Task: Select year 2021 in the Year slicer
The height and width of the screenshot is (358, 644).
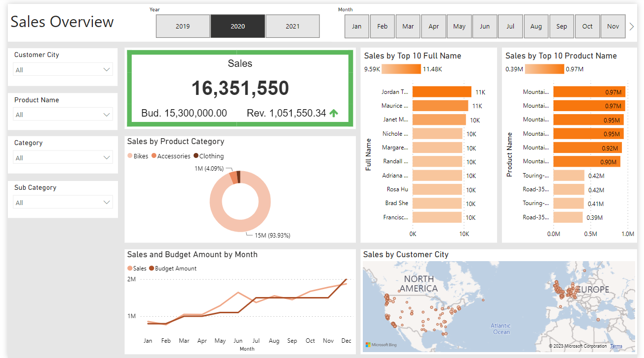Action: (293, 27)
